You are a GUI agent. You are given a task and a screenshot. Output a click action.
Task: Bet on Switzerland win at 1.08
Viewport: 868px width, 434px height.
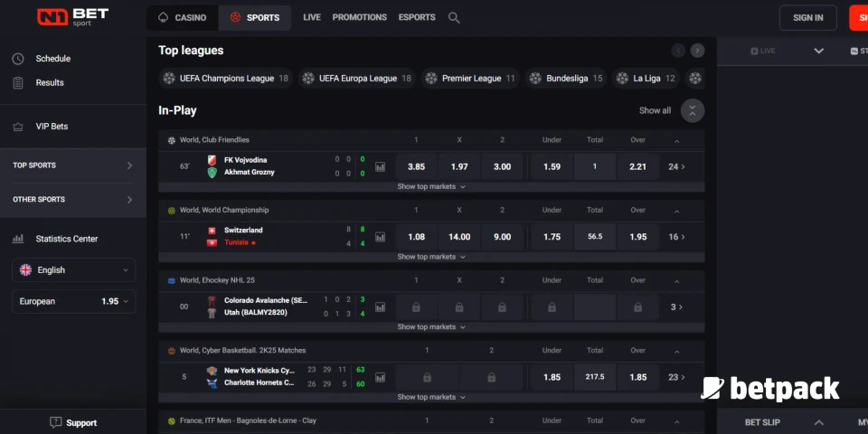click(x=416, y=237)
